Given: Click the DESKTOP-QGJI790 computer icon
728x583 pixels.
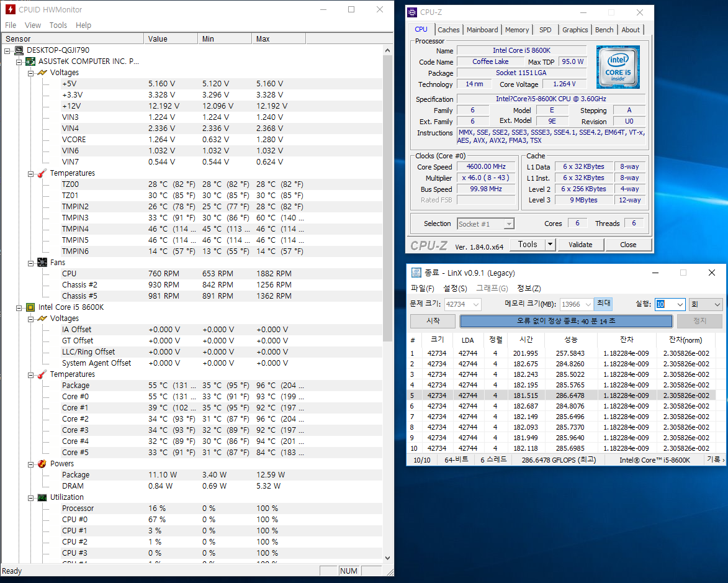Looking at the screenshot, I should click(19, 50).
